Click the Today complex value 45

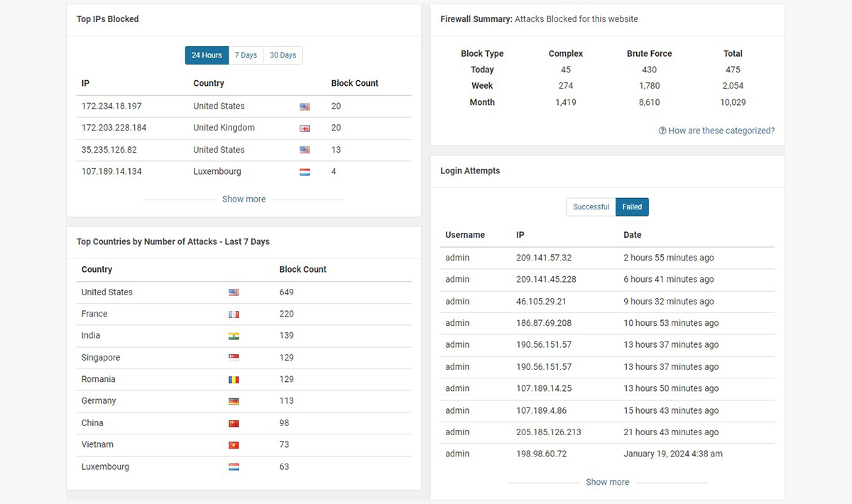[566, 70]
